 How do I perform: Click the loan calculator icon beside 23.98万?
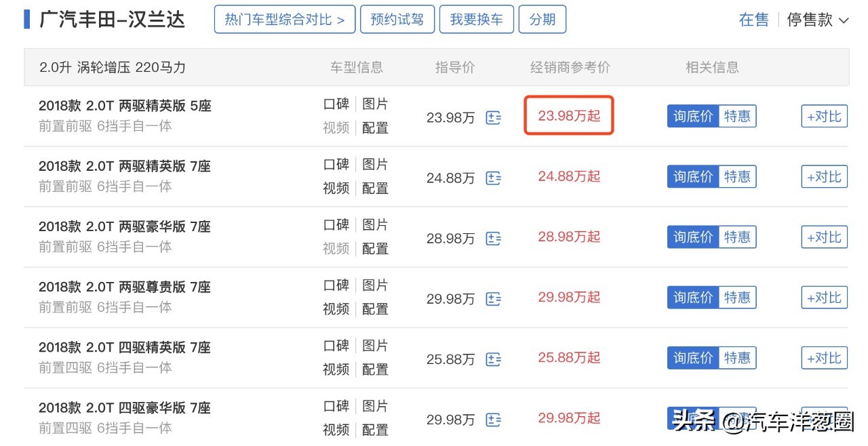[x=493, y=117]
